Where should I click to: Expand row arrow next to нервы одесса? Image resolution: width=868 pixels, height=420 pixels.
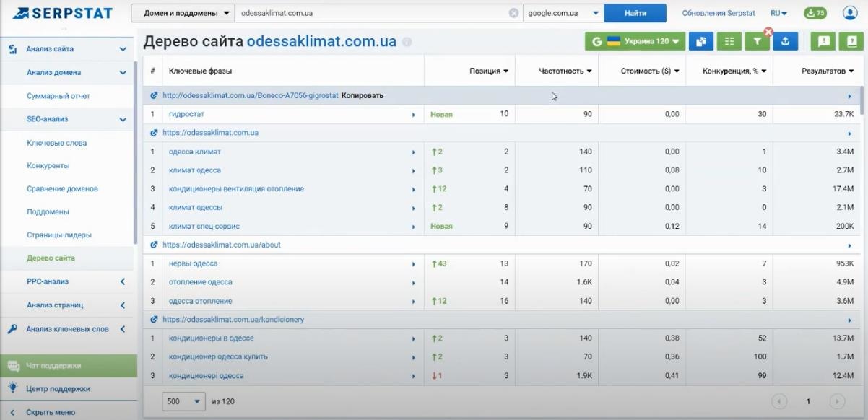414,264
